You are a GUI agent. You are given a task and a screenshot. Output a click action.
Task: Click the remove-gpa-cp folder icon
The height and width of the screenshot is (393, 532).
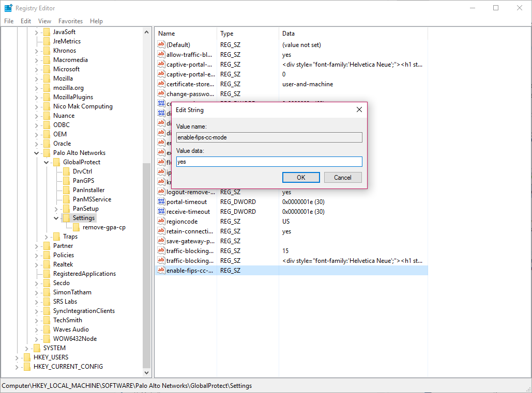click(x=76, y=227)
